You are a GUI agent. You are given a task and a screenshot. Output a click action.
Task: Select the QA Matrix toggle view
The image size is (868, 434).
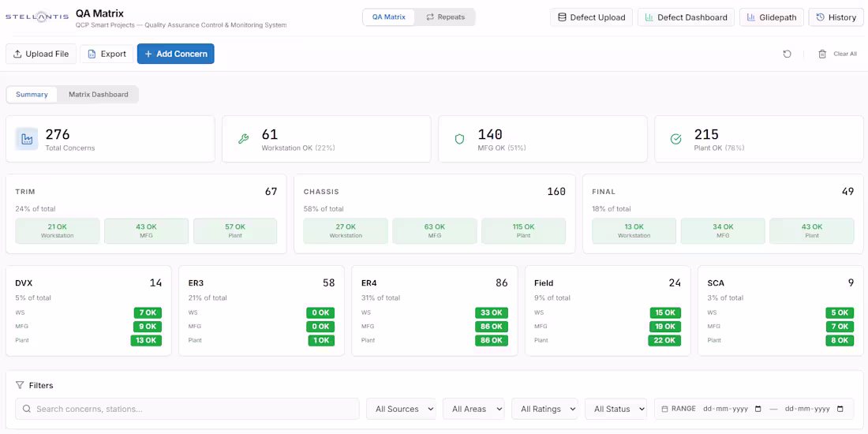388,17
